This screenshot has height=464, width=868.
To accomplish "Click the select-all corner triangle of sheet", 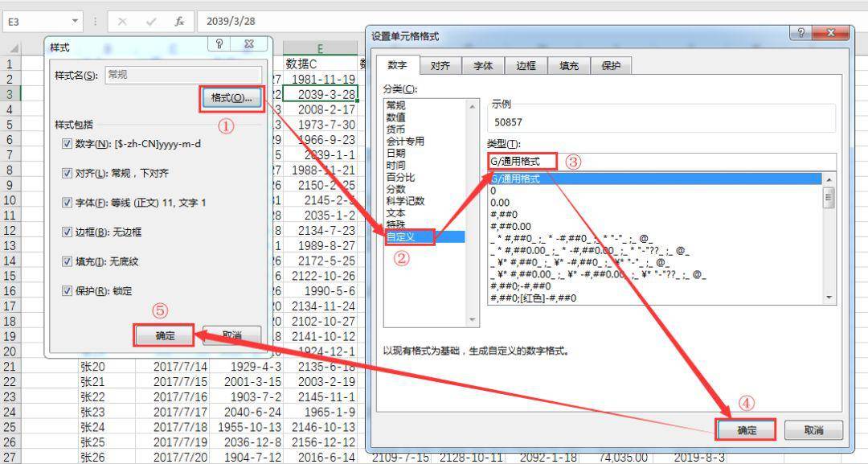I will click(12, 49).
